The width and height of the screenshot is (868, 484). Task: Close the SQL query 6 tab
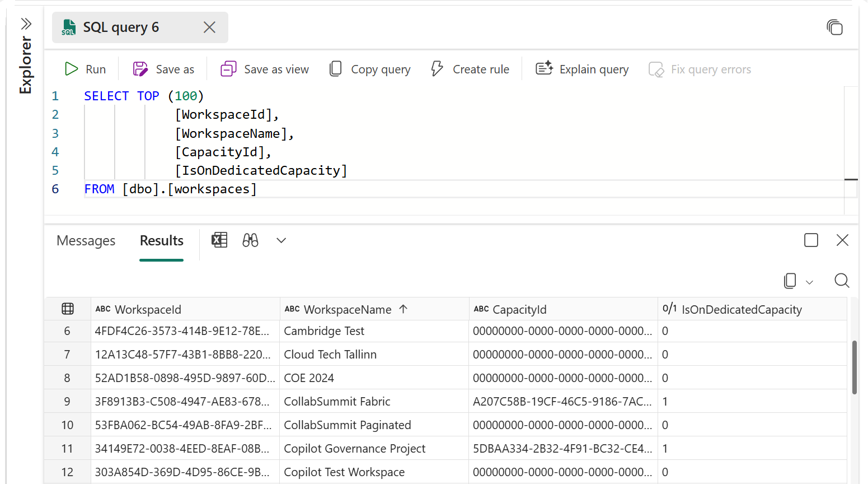[x=209, y=27]
